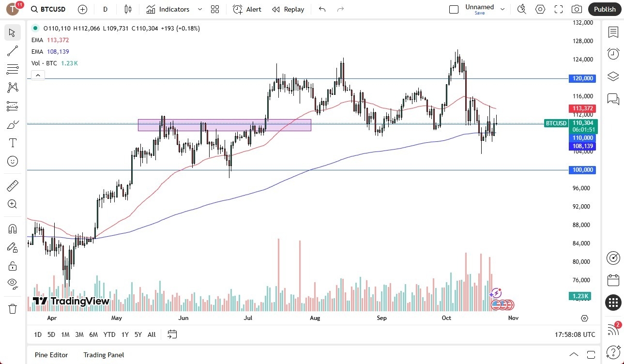
Task: Pick the Brush drawing tool
Action: coord(12,124)
